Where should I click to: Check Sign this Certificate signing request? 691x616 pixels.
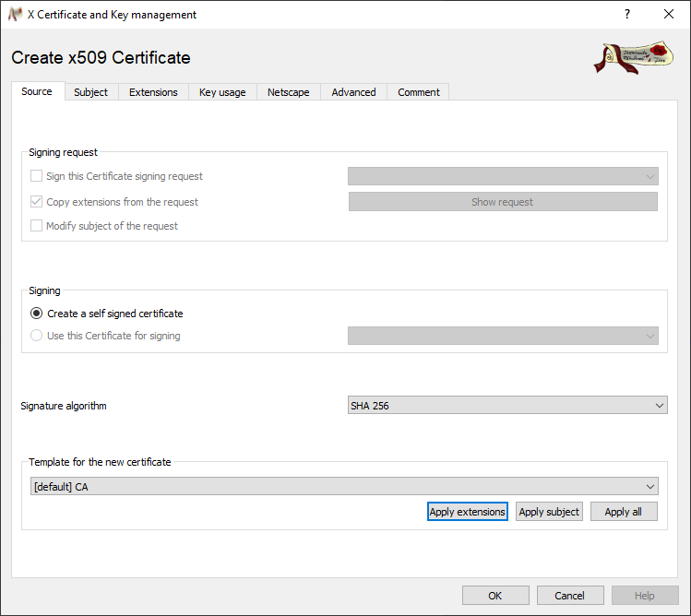click(x=37, y=176)
